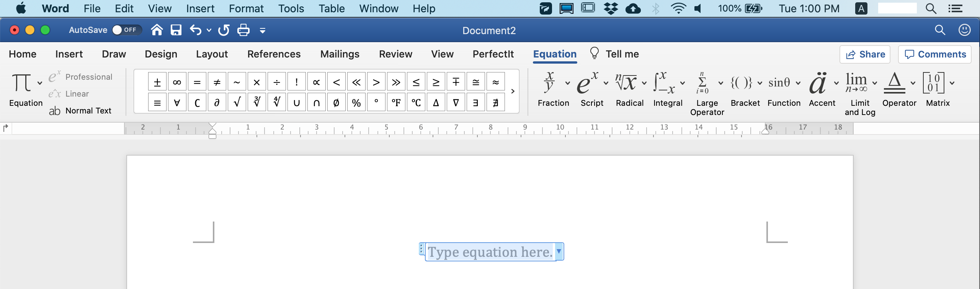Viewport: 980px width, 289px height.
Task: Switch to the References ribbon tab
Action: 274,54
